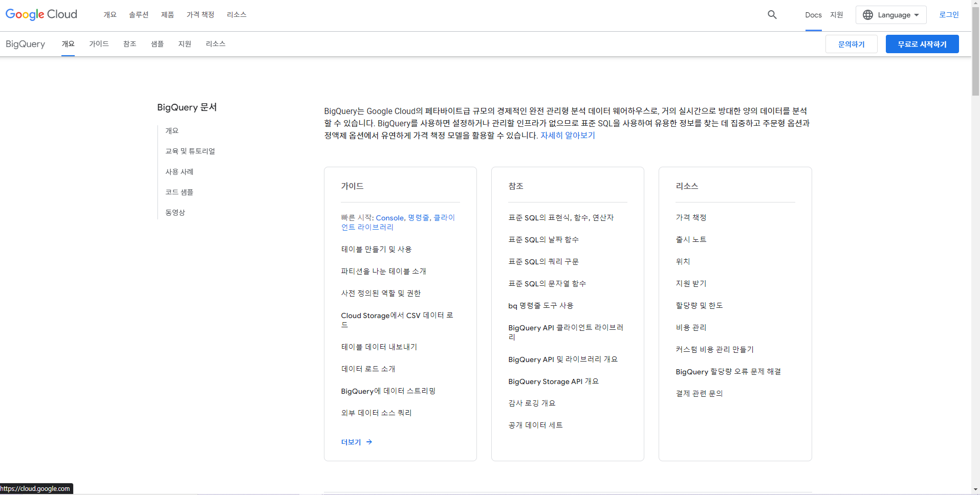
Task: Open 리소스 in top navigation bar
Action: point(236,15)
